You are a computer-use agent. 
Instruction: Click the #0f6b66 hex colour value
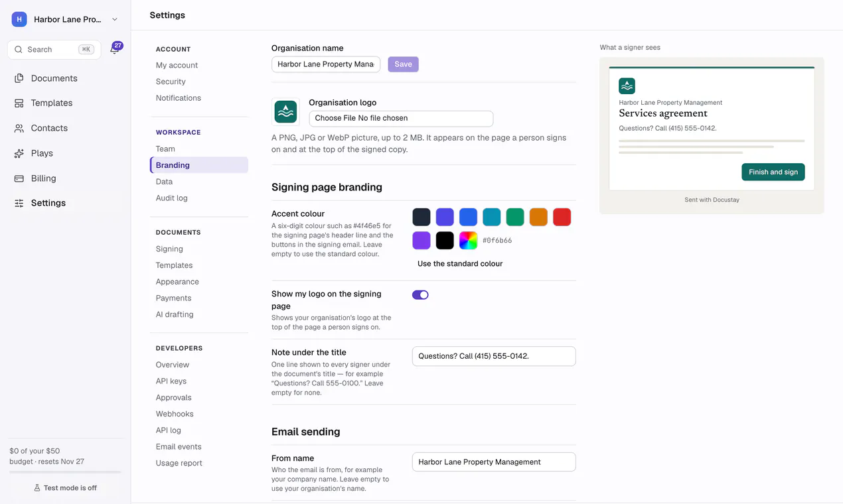point(497,241)
